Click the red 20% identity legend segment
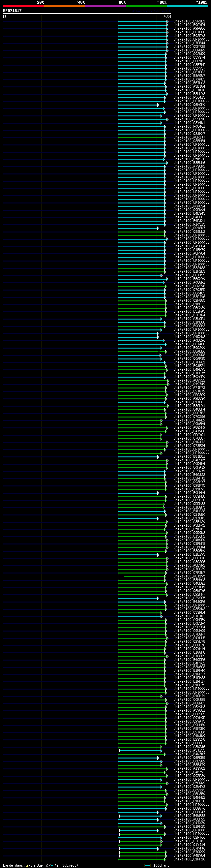Image resolution: width=211 pixels, height=868 pixels. (24, 6)
